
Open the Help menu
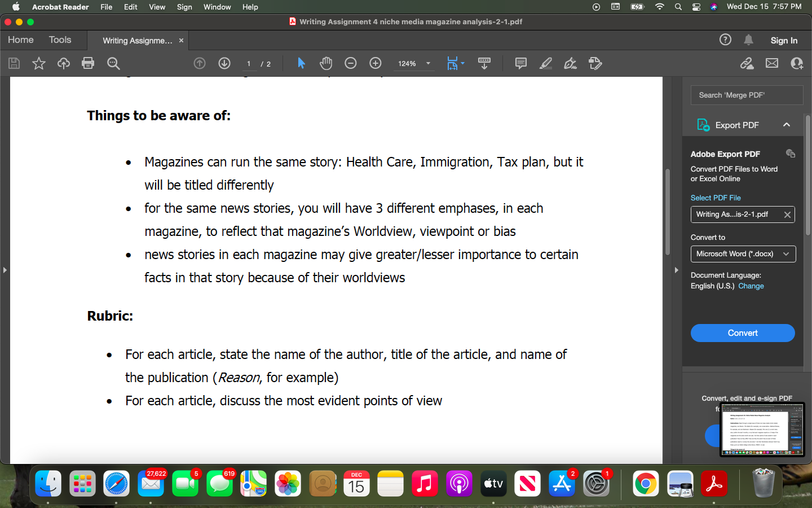(x=250, y=7)
